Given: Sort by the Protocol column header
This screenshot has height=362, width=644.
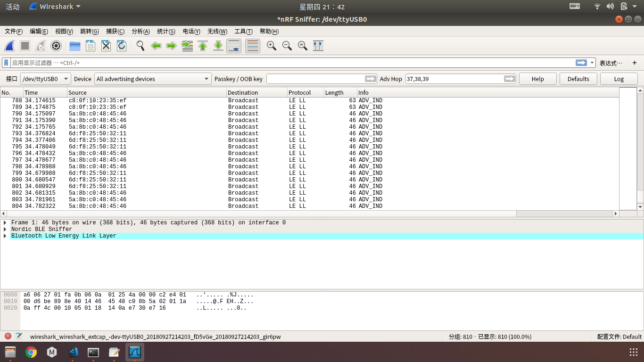Looking at the screenshot, I should click(x=305, y=92).
